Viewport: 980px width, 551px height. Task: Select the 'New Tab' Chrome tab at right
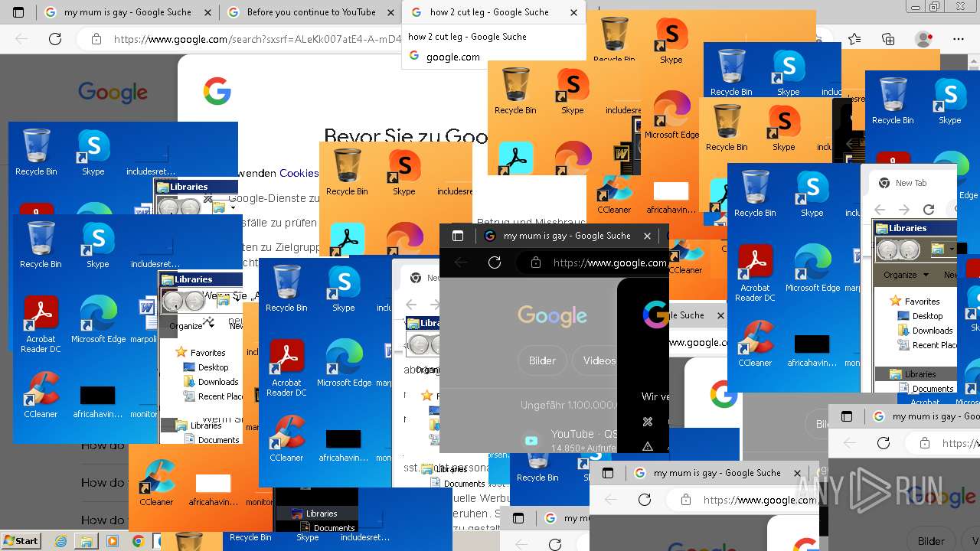pos(911,183)
